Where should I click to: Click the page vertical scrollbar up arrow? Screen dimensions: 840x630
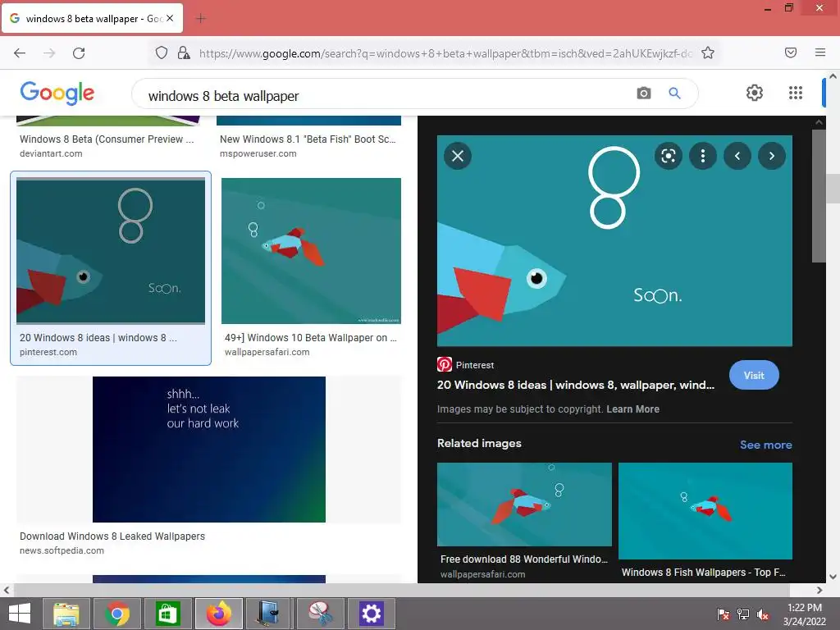point(833,76)
